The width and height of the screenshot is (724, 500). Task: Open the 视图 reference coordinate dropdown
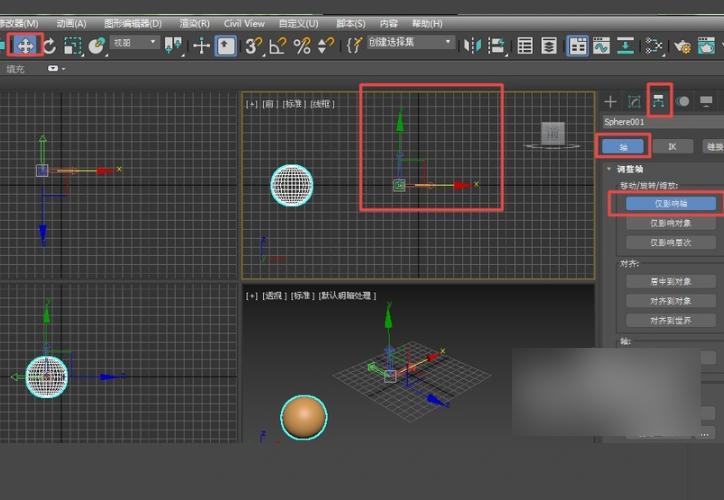[135, 43]
